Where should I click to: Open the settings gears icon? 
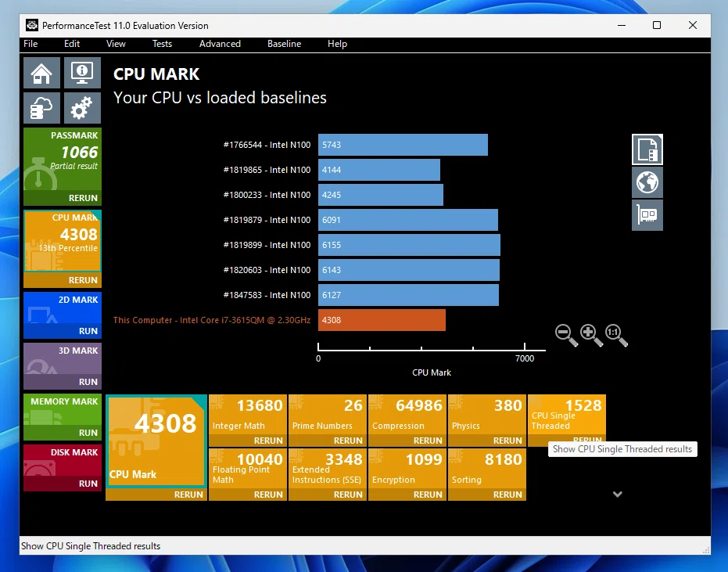(82, 108)
